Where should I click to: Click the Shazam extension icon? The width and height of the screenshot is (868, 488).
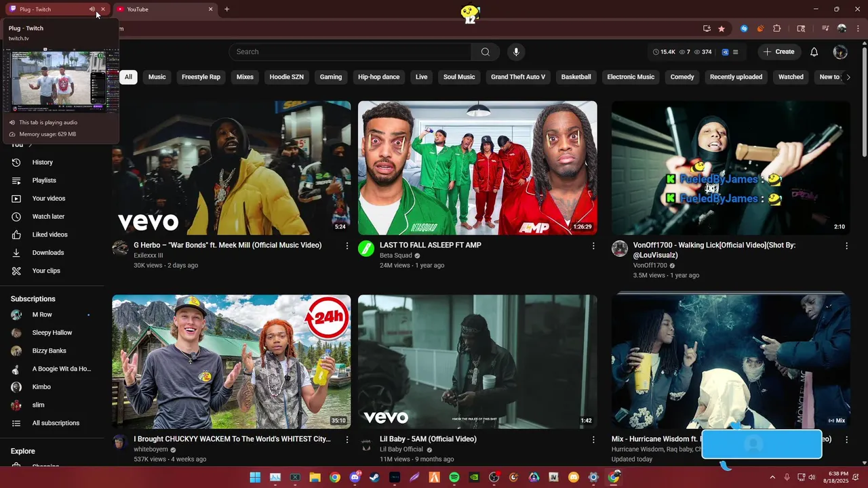tap(745, 28)
